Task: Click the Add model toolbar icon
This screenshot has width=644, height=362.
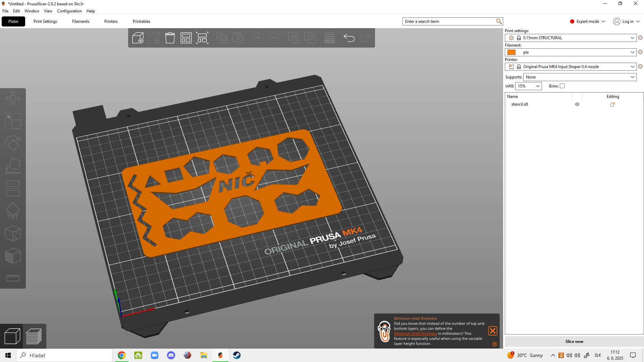Action: (138, 38)
